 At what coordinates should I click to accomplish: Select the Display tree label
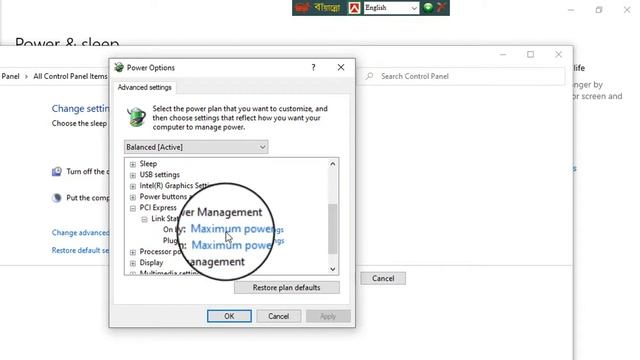(151, 263)
